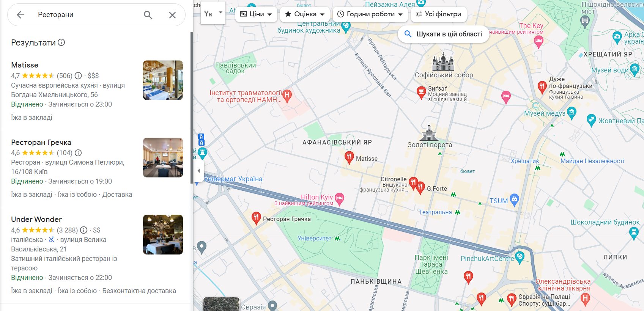Open info icon beside Ресторан Гречка rating
644x311 pixels.
tap(78, 153)
